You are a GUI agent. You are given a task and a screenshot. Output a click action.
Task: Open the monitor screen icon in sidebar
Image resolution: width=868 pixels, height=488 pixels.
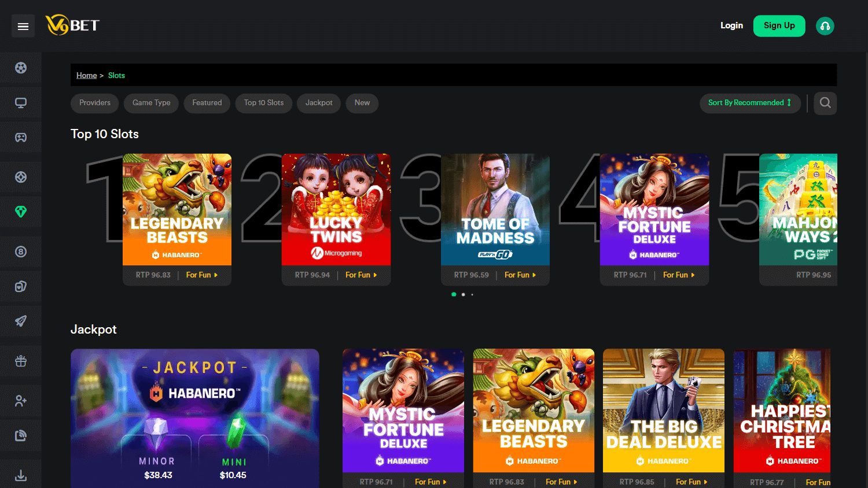click(x=21, y=103)
